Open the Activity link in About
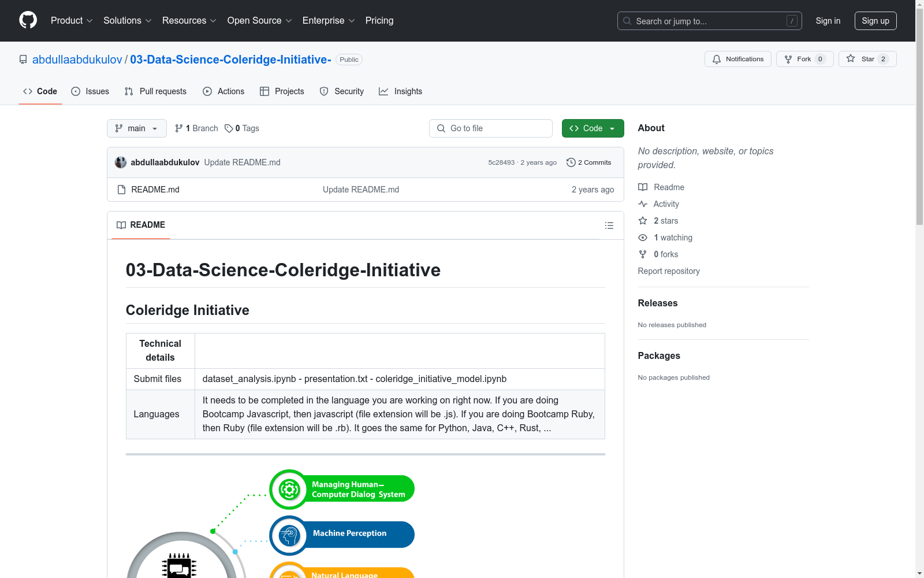Screen dimensions: 924x578 pyautogui.click(x=658, y=204)
